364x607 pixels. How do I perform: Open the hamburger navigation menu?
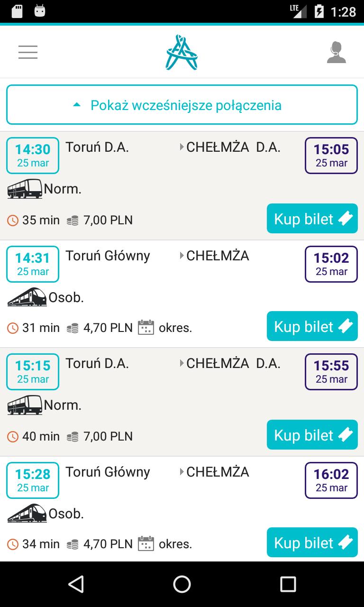click(28, 52)
